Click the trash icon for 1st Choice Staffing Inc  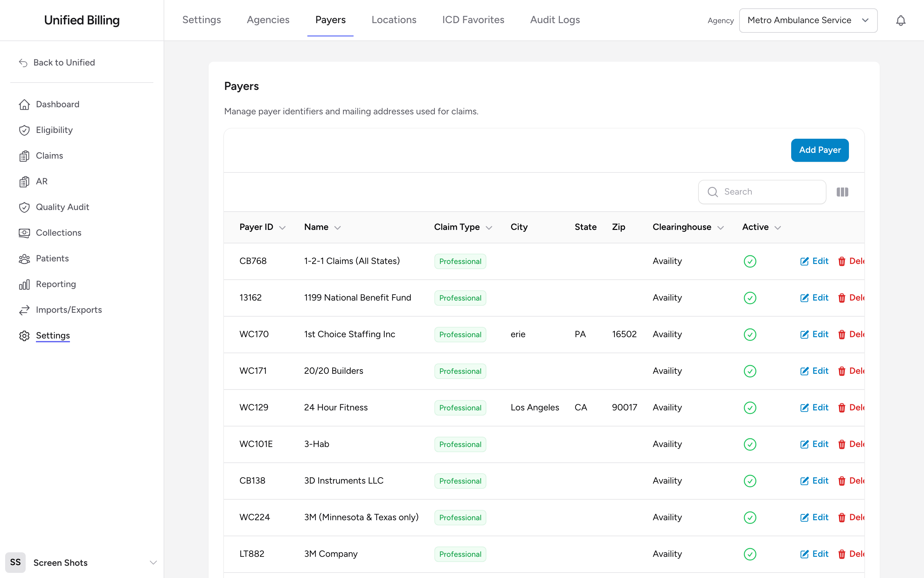[842, 335]
